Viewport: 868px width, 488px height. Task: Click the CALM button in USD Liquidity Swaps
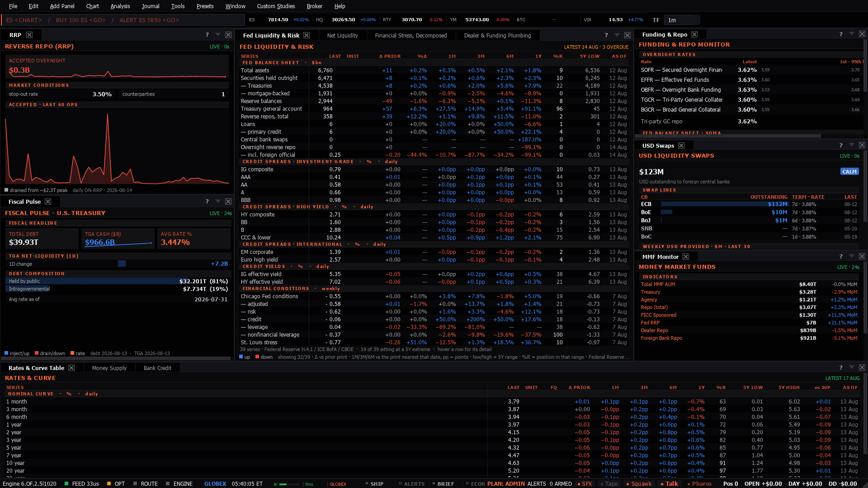pyautogui.click(x=849, y=172)
